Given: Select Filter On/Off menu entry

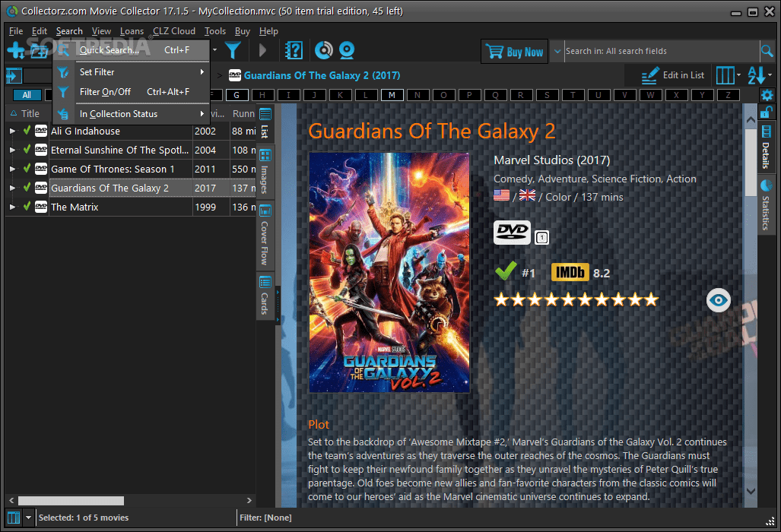Looking at the screenshot, I should click(x=132, y=92).
